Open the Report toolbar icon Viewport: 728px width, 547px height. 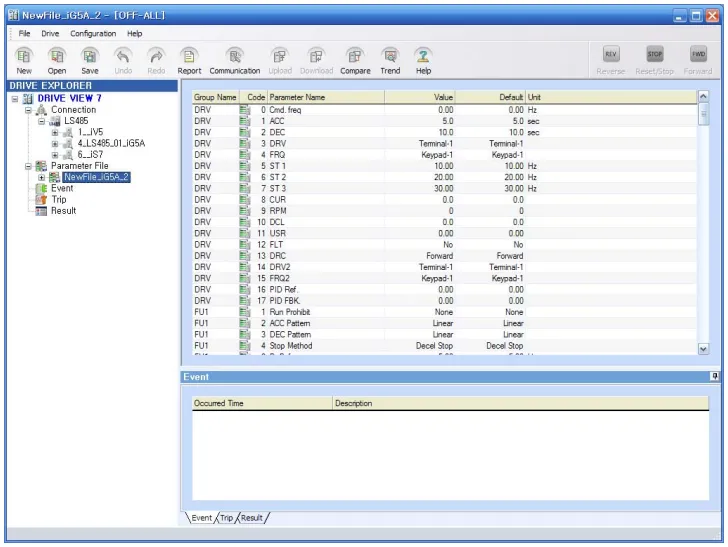click(189, 57)
